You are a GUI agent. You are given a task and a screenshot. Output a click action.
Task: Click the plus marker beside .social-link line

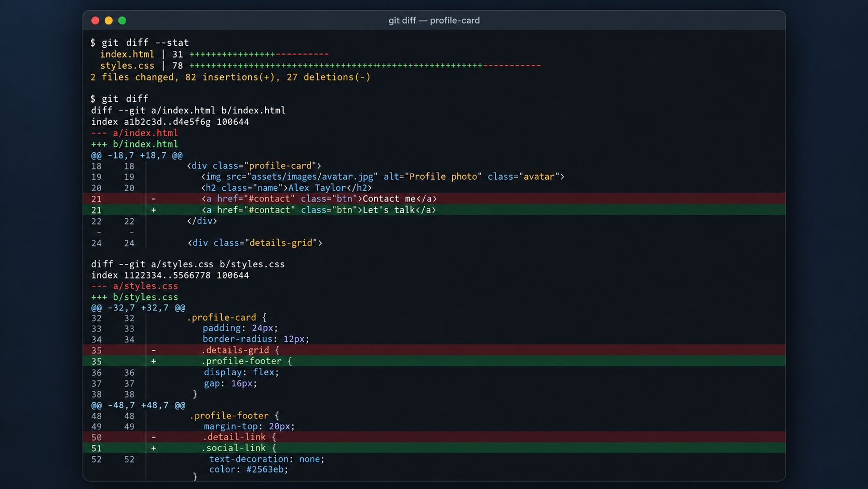point(154,448)
